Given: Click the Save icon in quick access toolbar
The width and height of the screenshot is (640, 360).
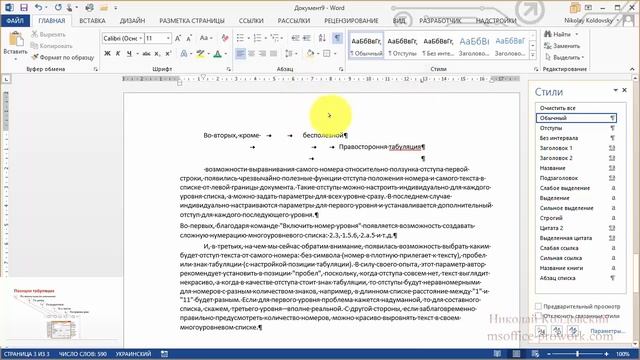Looking at the screenshot, I should pos(24,7).
